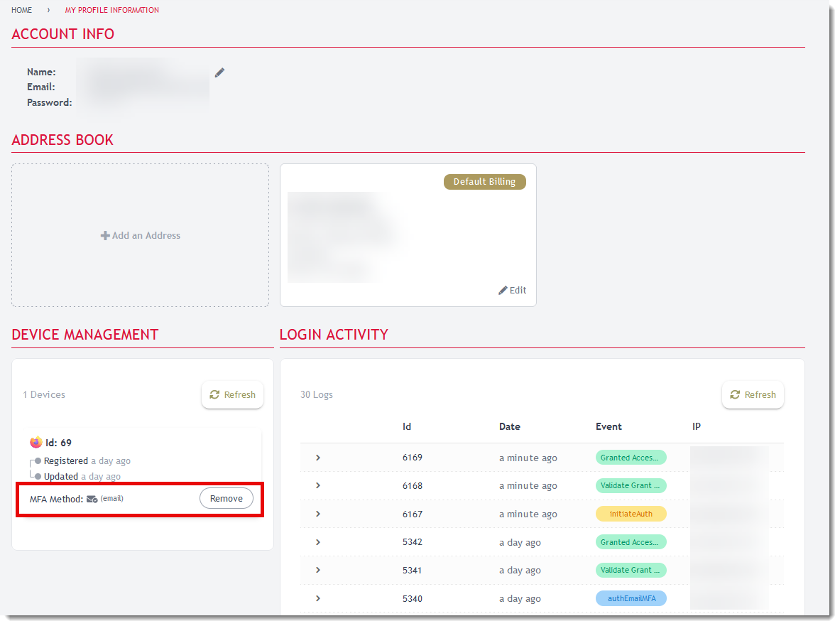The height and width of the screenshot is (626, 840).
Task: Remove the email MFA method
Action: tap(226, 498)
